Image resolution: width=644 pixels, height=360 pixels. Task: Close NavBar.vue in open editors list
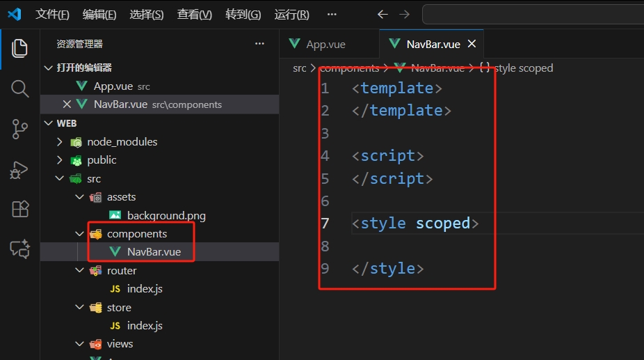(67, 104)
